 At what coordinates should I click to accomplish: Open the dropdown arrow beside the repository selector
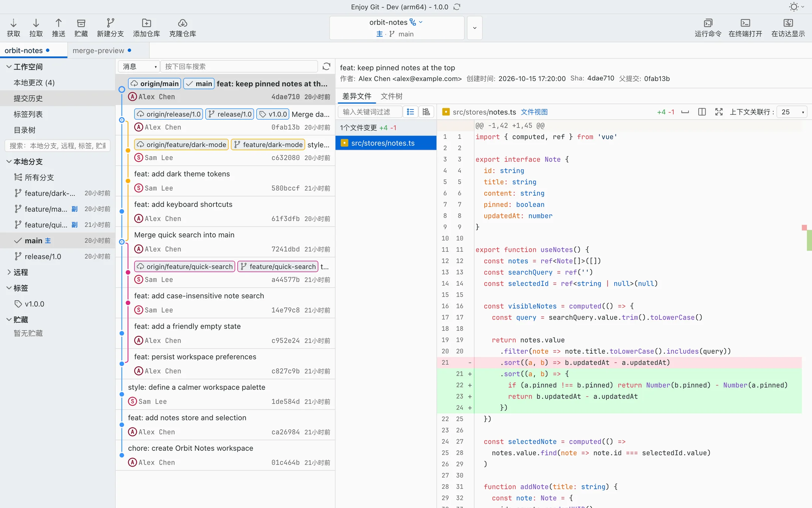475,28
